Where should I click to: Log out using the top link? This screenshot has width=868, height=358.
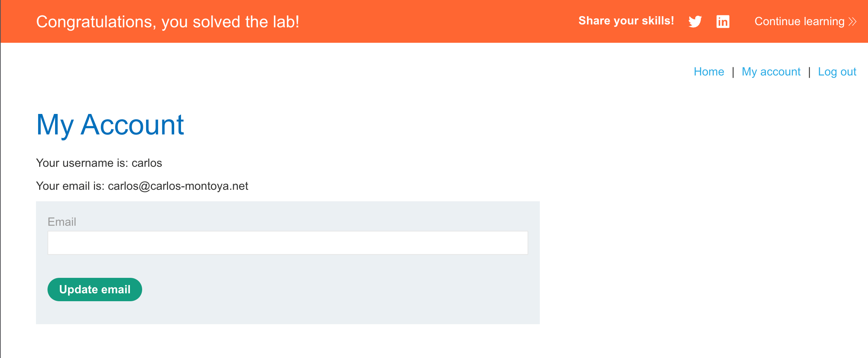coord(837,72)
